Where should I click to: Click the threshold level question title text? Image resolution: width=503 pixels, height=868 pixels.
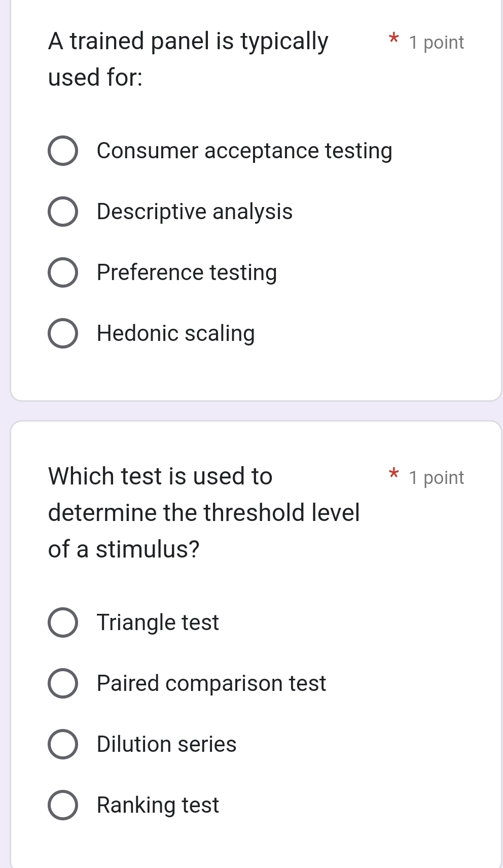tap(204, 512)
